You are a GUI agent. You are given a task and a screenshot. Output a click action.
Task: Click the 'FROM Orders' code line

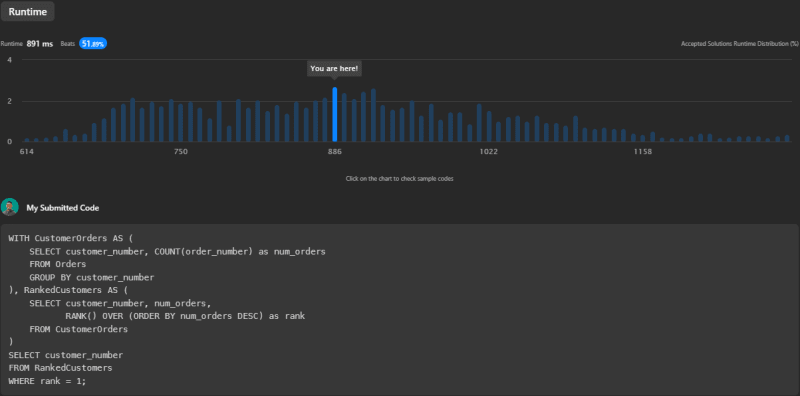58,264
